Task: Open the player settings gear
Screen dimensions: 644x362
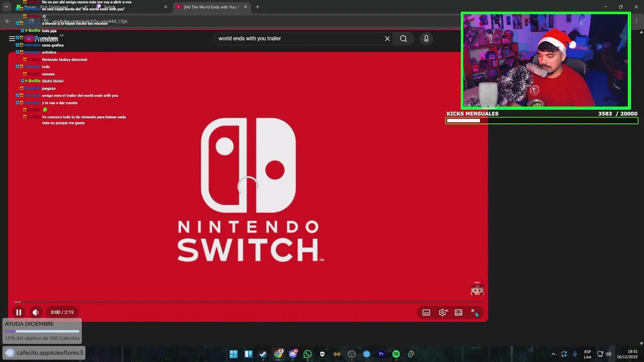Action: tap(442, 312)
